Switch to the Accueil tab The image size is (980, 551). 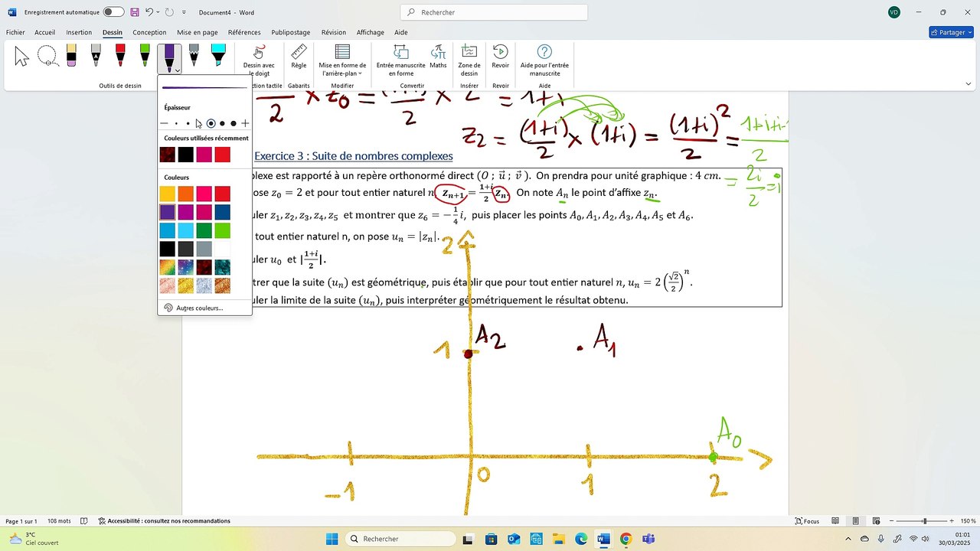click(45, 32)
